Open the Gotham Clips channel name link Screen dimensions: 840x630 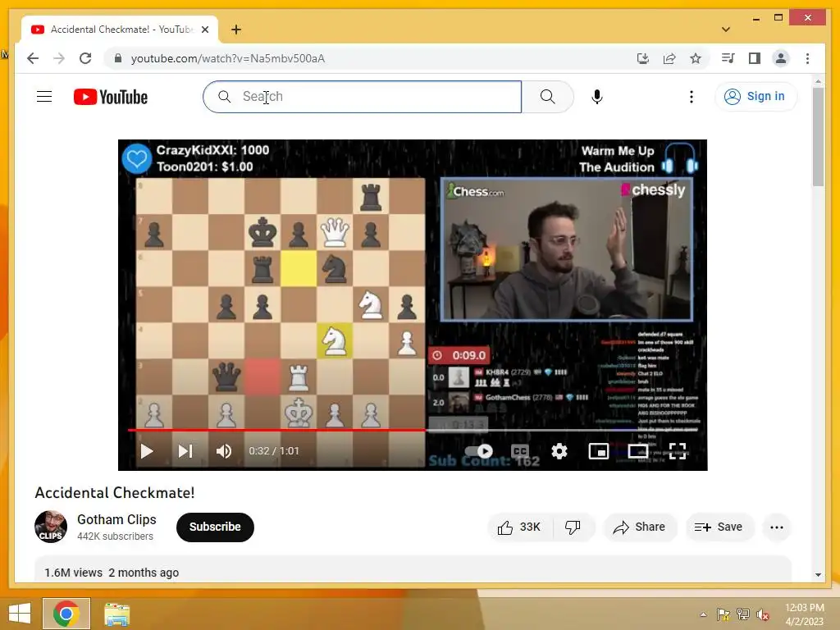point(116,519)
